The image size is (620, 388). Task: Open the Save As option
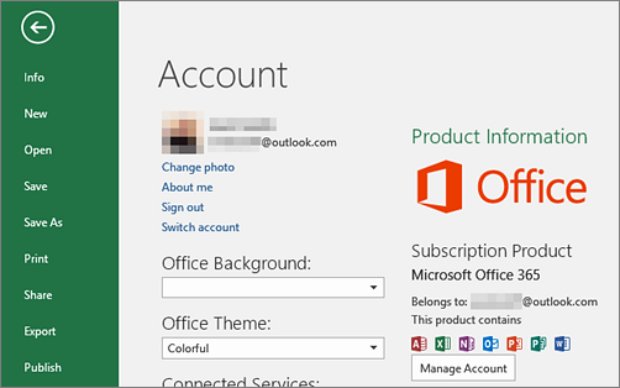tap(43, 223)
